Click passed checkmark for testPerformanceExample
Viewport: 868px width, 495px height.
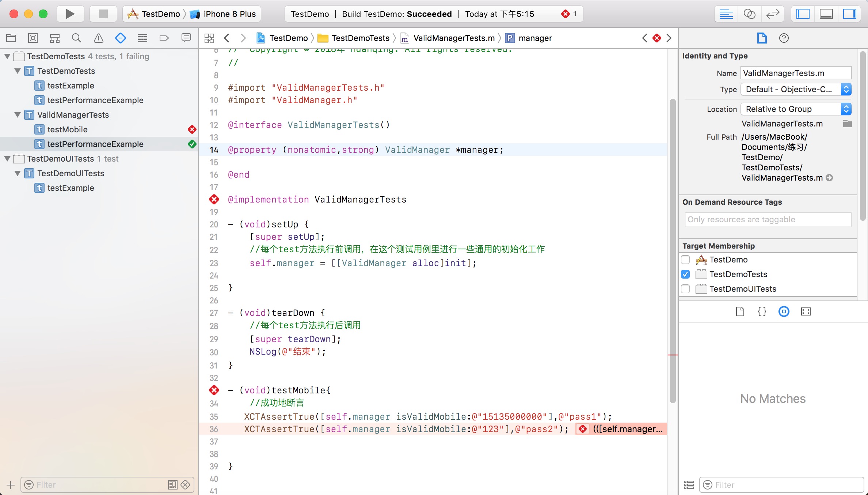pyautogui.click(x=192, y=144)
